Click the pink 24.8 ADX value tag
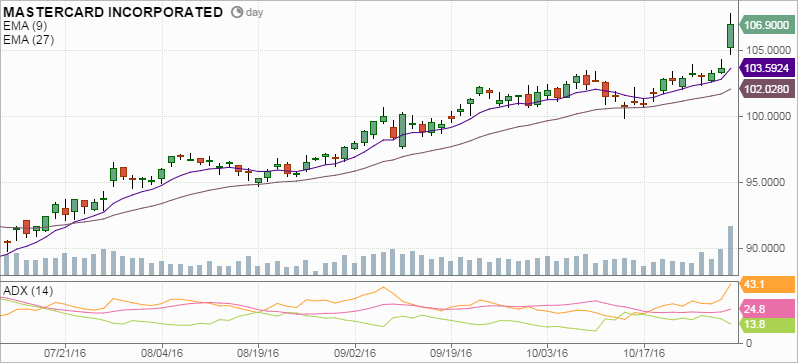Screen dimensions: 798x363 [x=766, y=308]
